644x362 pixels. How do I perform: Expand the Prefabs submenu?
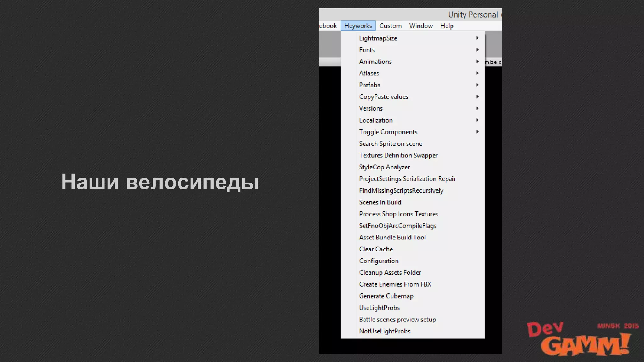(x=413, y=85)
